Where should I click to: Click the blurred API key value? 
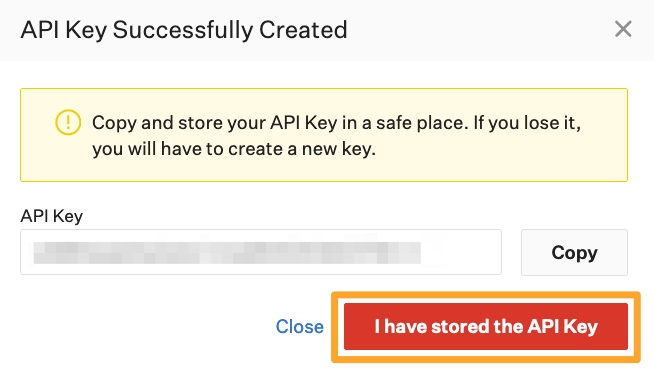tap(227, 253)
